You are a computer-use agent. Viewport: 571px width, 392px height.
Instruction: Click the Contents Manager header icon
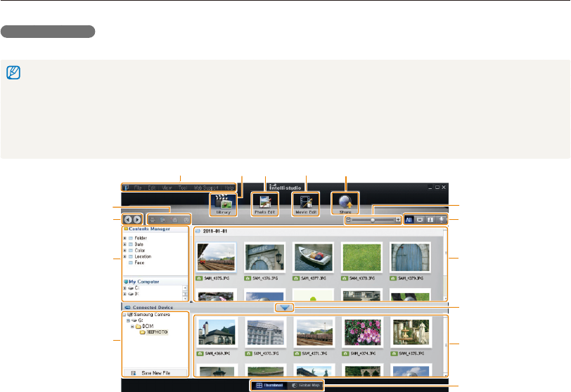pos(126,229)
